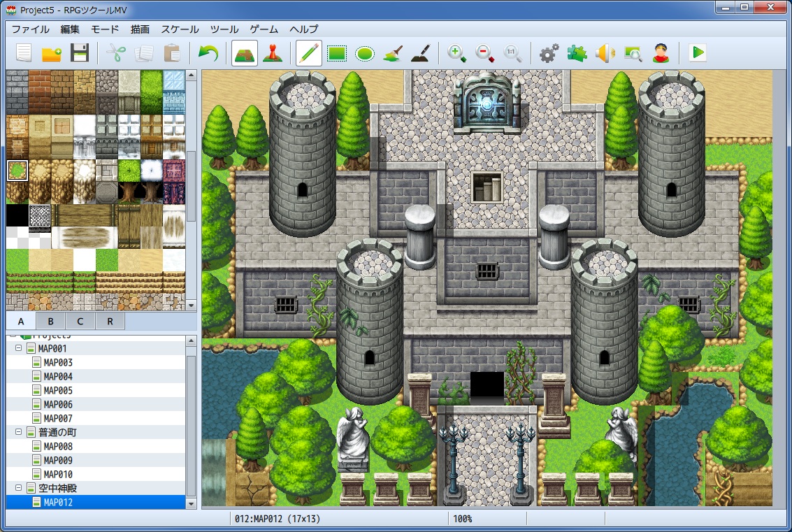Switch to Map editing mode icon
The image size is (792, 532).
[x=245, y=53]
